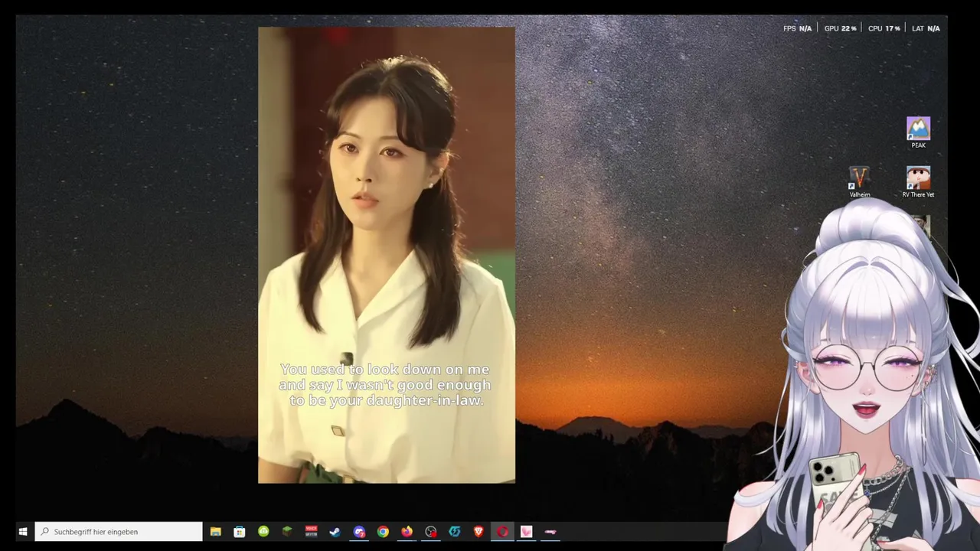Open Firefox from the taskbar
Viewport: 980px width, 551px height.
(407, 532)
